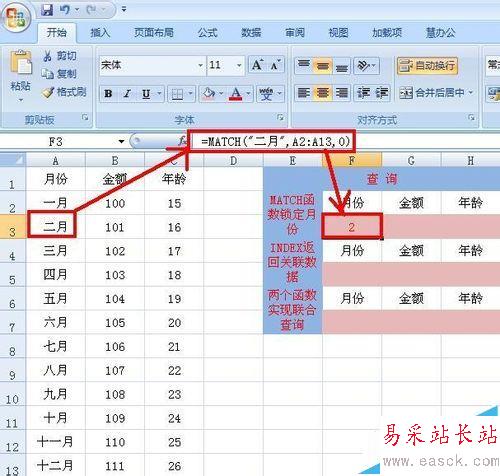Apply red font color

pyautogui.click(x=236, y=94)
